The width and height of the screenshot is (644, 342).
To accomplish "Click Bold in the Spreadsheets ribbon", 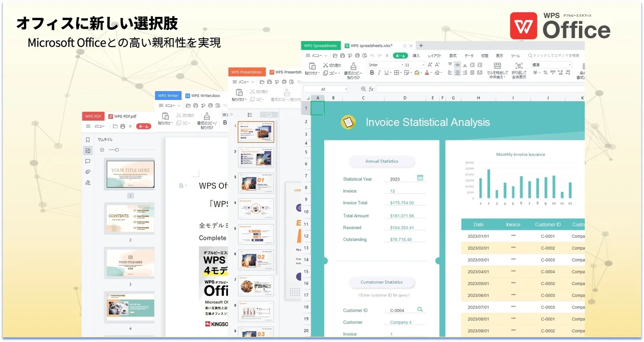I will pyautogui.click(x=372, y=72).
